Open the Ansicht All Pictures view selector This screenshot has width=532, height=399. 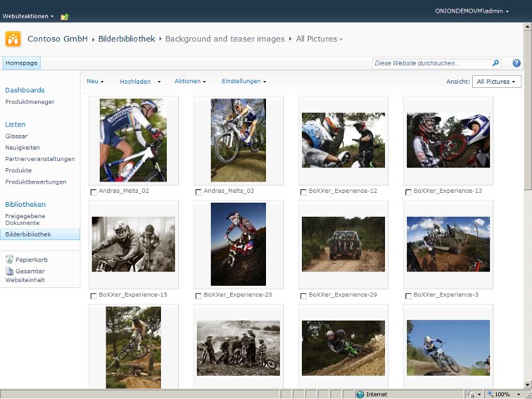pyautogui.click(x=495, y=82)
